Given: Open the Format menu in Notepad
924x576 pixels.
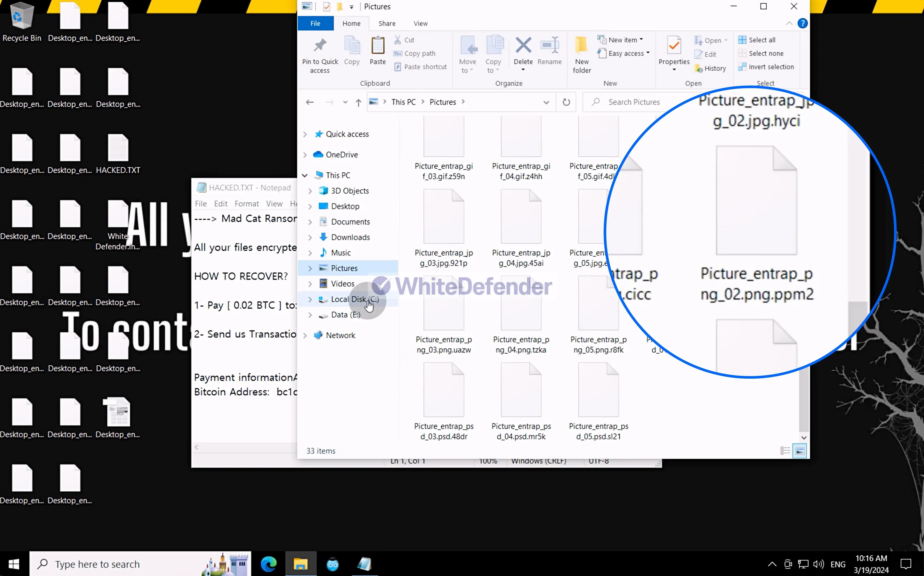Looking at the screenshot, I should pyautogui.click(x=246, y=204).
